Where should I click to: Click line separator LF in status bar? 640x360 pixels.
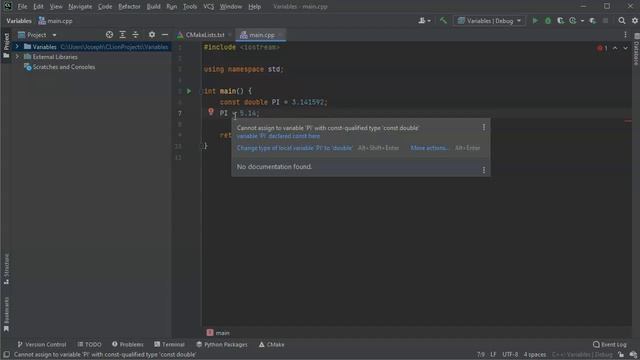click(493, 355)
